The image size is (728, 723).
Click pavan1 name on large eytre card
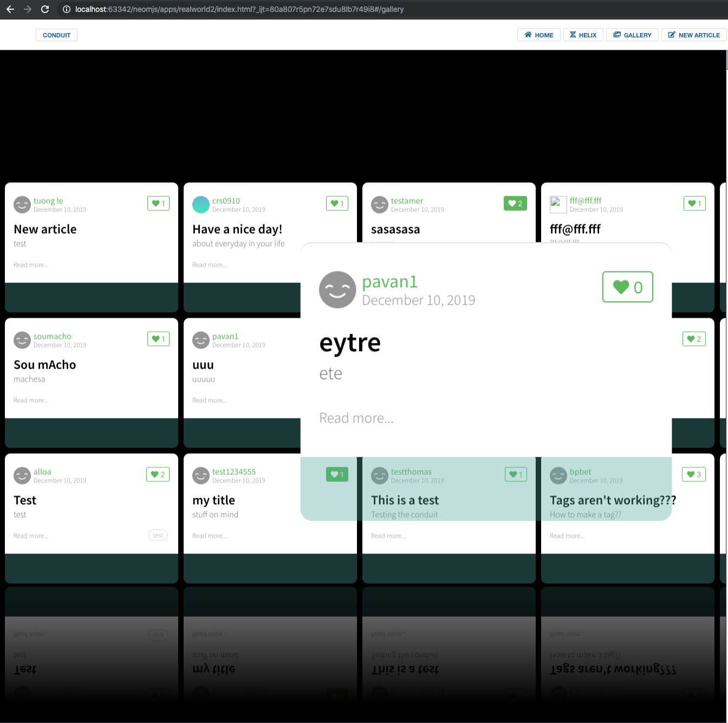point(389,281)
